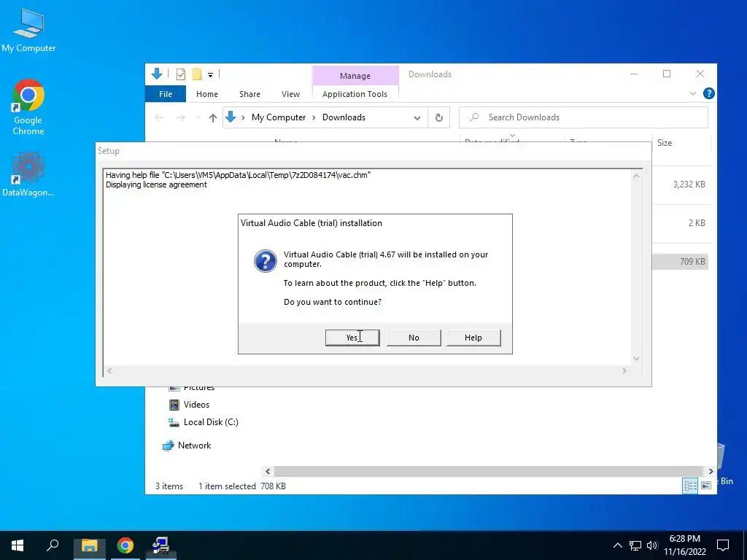Open Chrome from the taskbar
Image resolution: width=747 pixels, height=560 pixels.
pos(125,545)
